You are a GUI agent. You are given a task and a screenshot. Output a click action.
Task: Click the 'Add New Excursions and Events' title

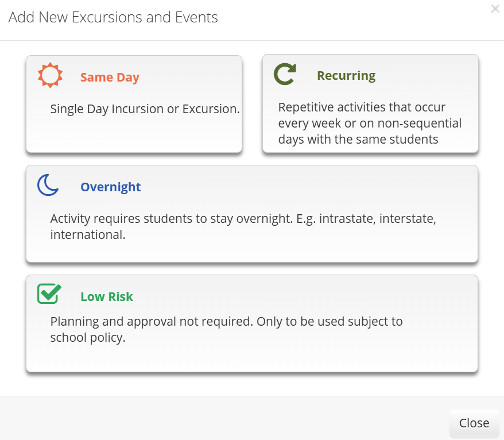point(113,17)
